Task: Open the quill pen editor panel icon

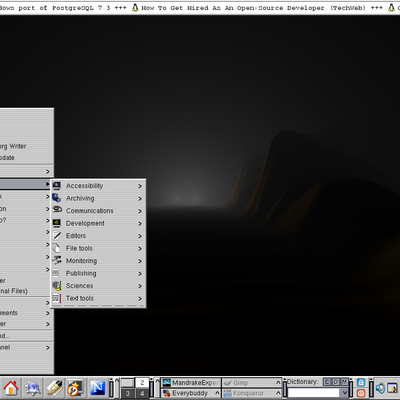Action: [x=54, y=388]
